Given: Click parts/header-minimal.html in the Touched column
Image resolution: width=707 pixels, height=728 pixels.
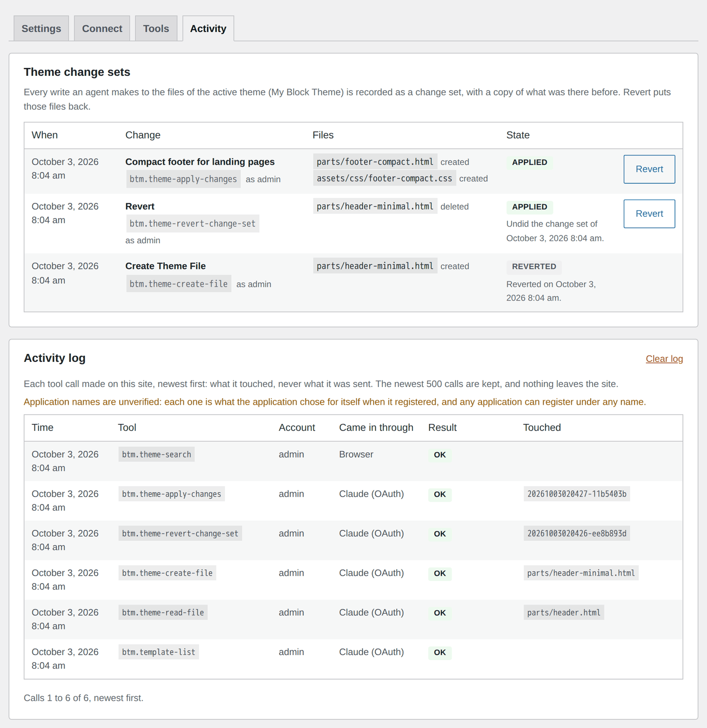Looking at the screenshot, I should tap(581, 573).
